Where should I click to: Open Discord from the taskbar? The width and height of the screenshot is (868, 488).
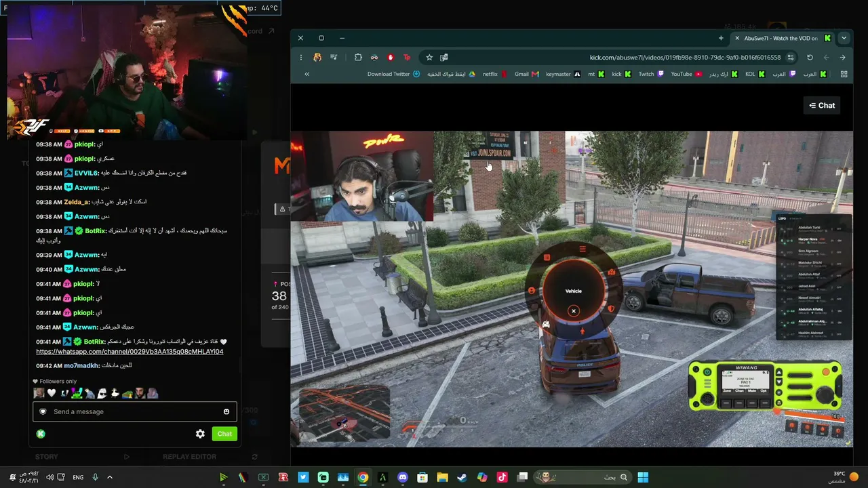click(403, 477)
